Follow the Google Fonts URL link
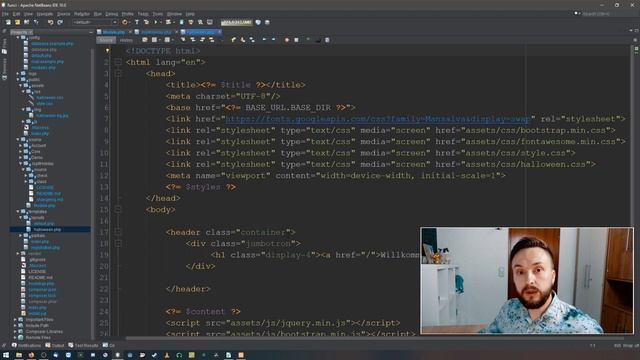Viewport: 640px width, 360px height. click(378, 119)
